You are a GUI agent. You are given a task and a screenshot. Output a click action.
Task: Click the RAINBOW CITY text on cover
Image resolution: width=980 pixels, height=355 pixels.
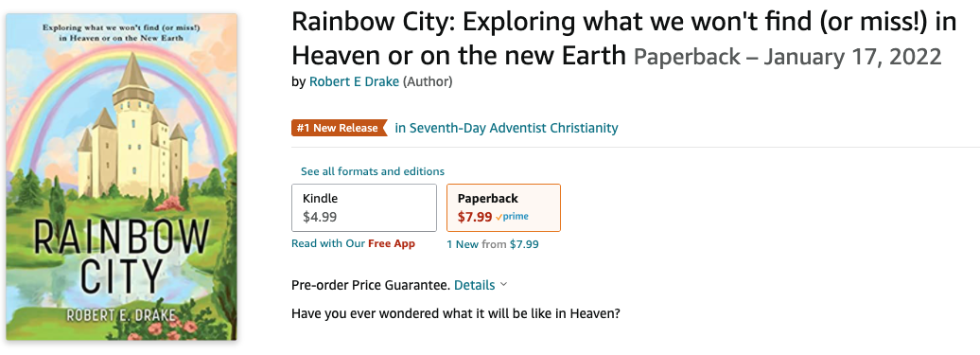121,256
